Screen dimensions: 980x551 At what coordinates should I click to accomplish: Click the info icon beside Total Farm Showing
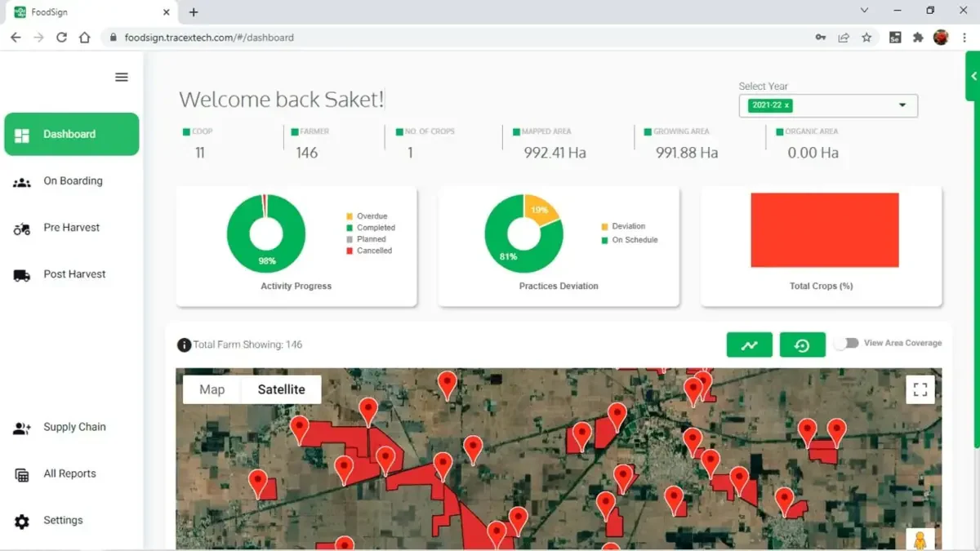point(185,345)
